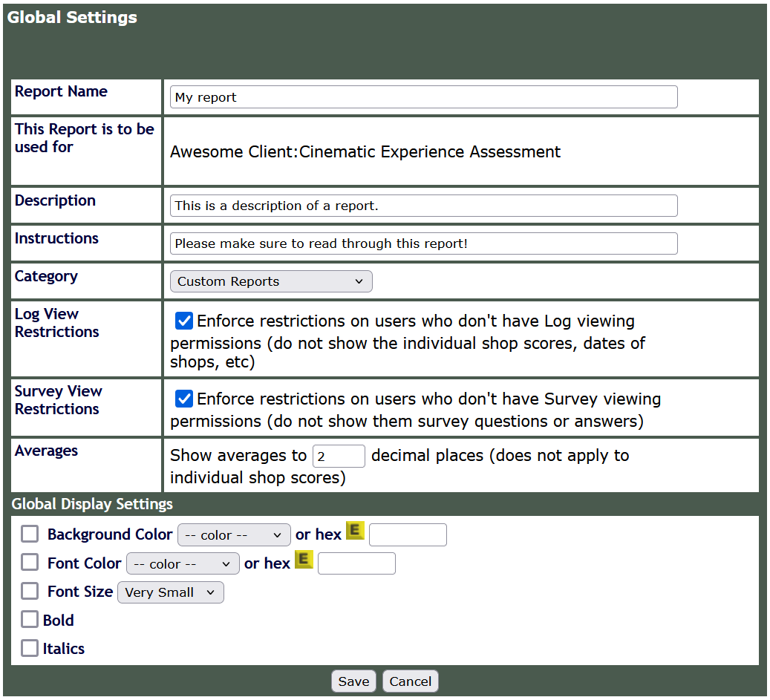Viewport: 770px width, 700px height.
Task: Open the Category dropdown showing Custom Reports
Action: [271, 281]
